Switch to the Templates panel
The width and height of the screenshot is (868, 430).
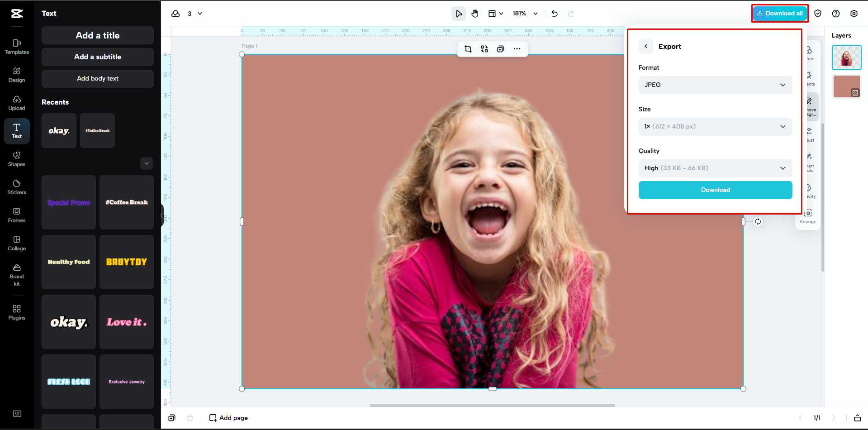(x=16, y=47)
